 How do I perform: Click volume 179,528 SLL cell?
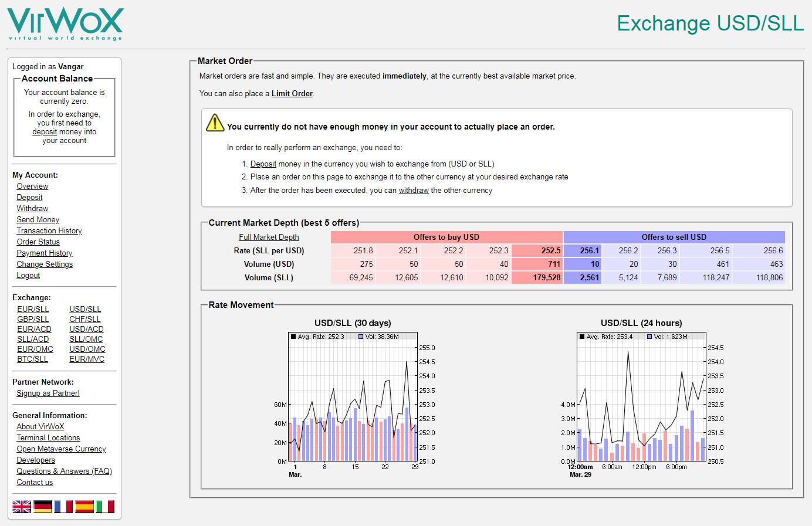click(x=537, y=277)
